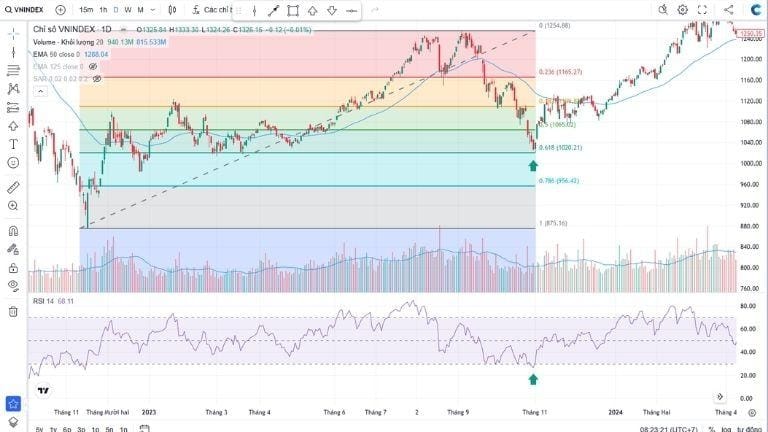The image size is (768, 432).
Task: Select the 3p date range
Action: pos(81,429)
